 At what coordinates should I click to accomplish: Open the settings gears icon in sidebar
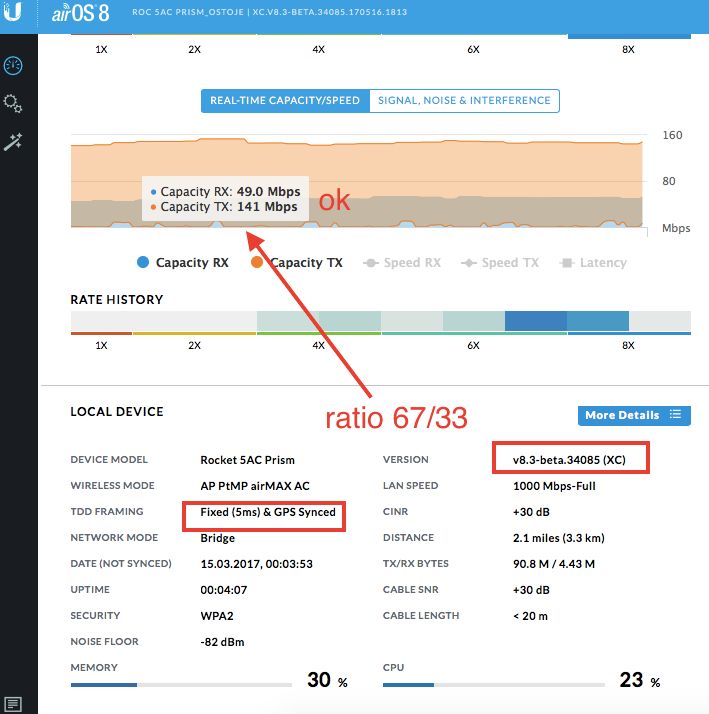point(13,104)
